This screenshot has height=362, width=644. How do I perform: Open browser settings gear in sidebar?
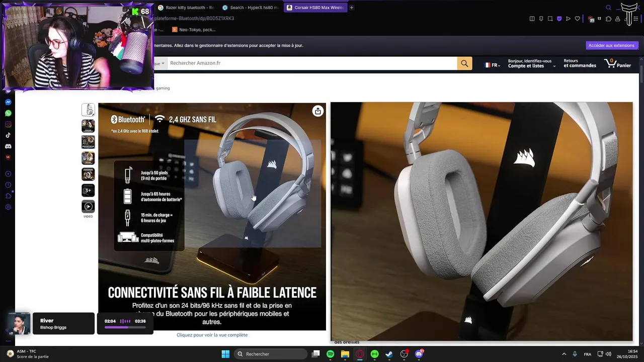click(8, 207)
